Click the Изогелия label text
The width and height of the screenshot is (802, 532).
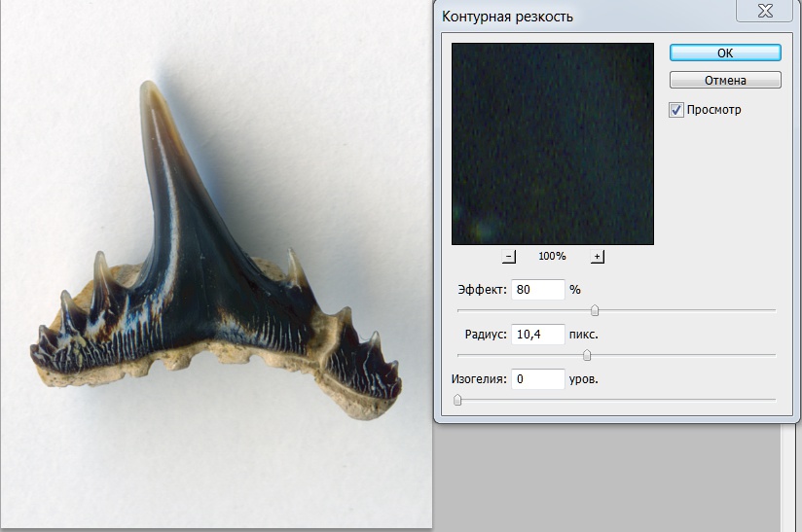pos(478,379)
